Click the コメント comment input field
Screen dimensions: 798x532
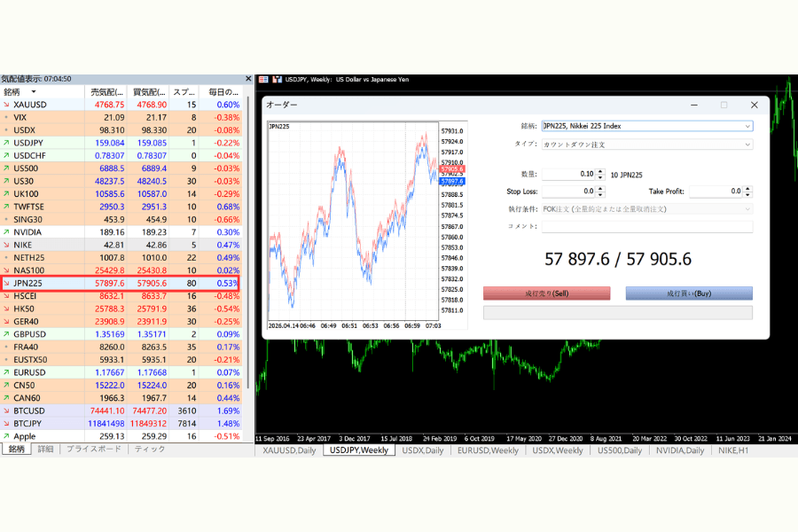647,227
